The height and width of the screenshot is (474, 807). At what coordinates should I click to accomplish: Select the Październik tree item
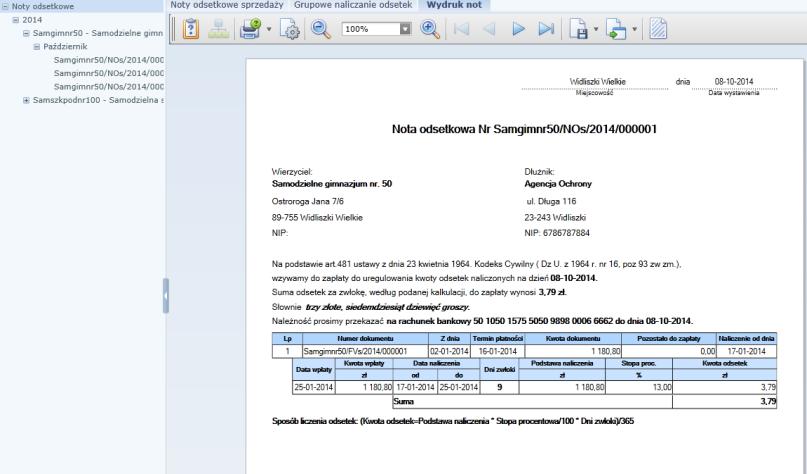(x=65, y=46)
